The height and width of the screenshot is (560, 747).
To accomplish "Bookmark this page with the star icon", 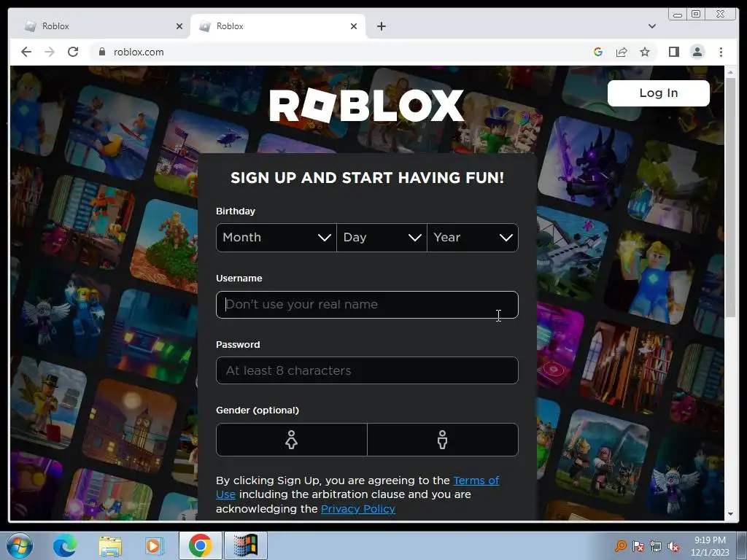I will coord(645,52).
